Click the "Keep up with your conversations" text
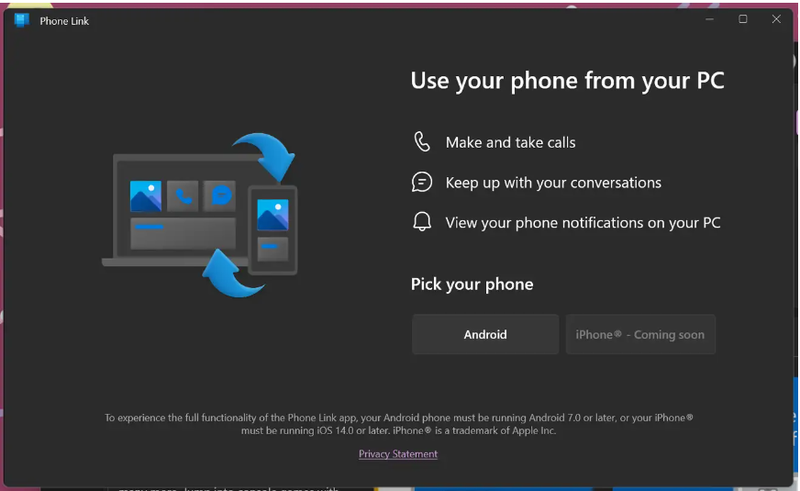 click(553, 183)
